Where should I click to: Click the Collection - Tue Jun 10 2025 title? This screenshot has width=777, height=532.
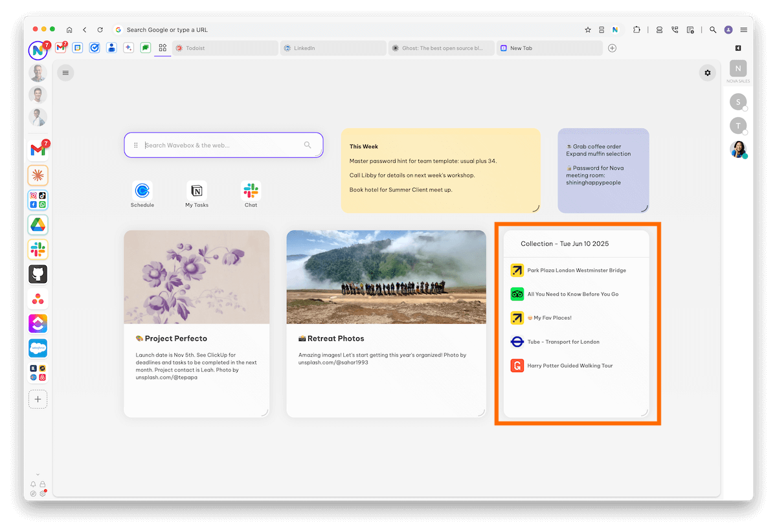[565, 244]
